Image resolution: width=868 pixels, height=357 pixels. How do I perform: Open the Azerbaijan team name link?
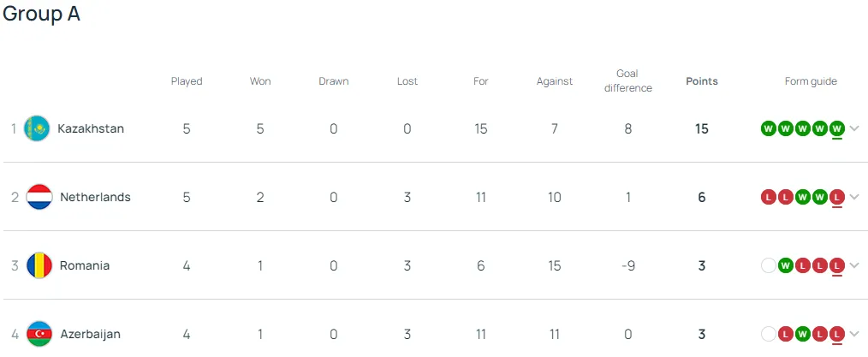point(90,334)
